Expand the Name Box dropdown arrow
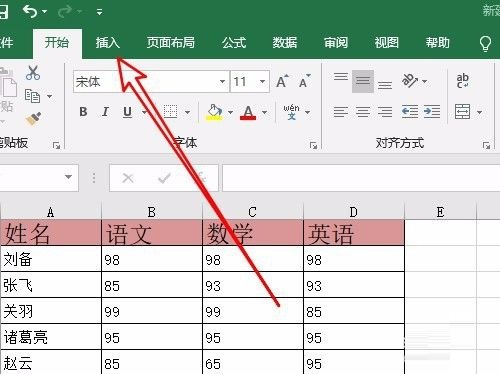 tap(68, 177)
